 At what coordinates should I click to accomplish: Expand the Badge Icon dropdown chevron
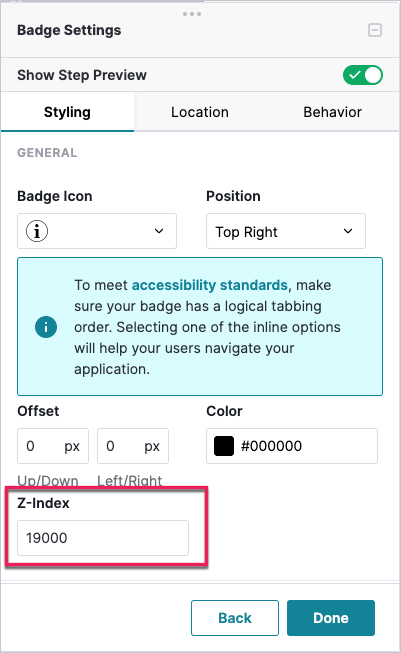[x=159, y=231]
